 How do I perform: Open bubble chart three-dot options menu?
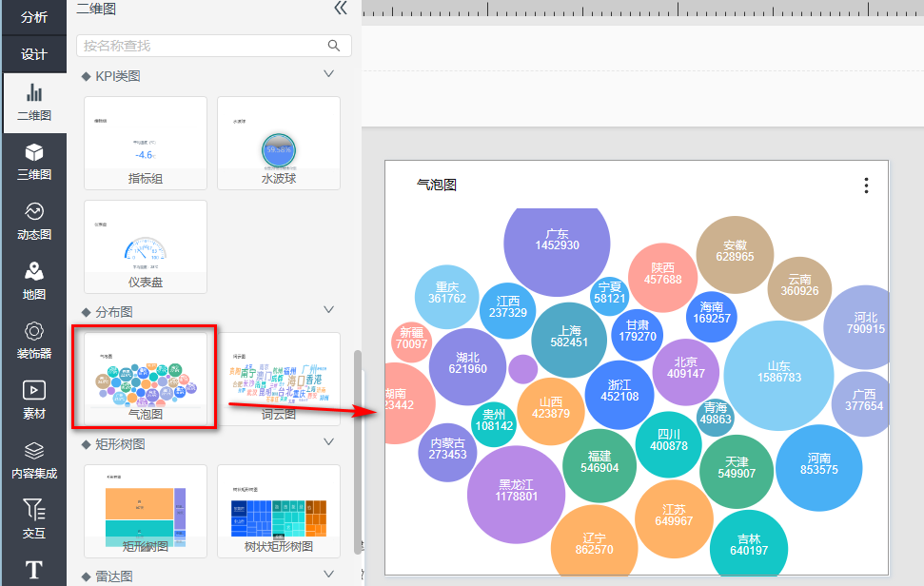[866, 186]
